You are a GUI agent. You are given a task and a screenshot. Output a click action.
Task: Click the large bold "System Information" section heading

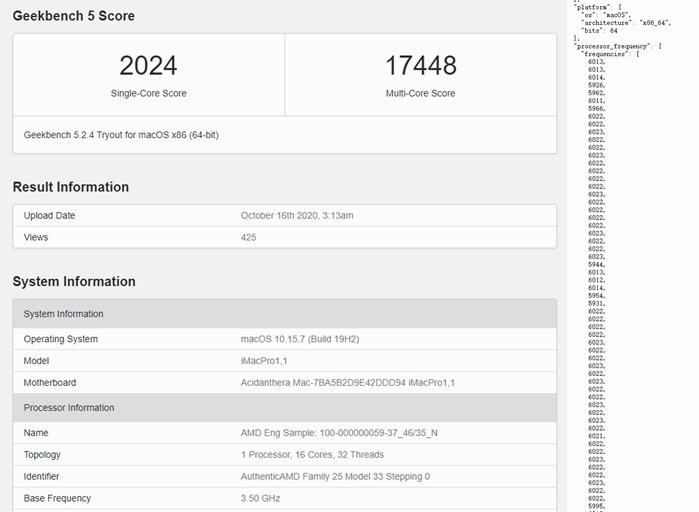pos(74,281)
